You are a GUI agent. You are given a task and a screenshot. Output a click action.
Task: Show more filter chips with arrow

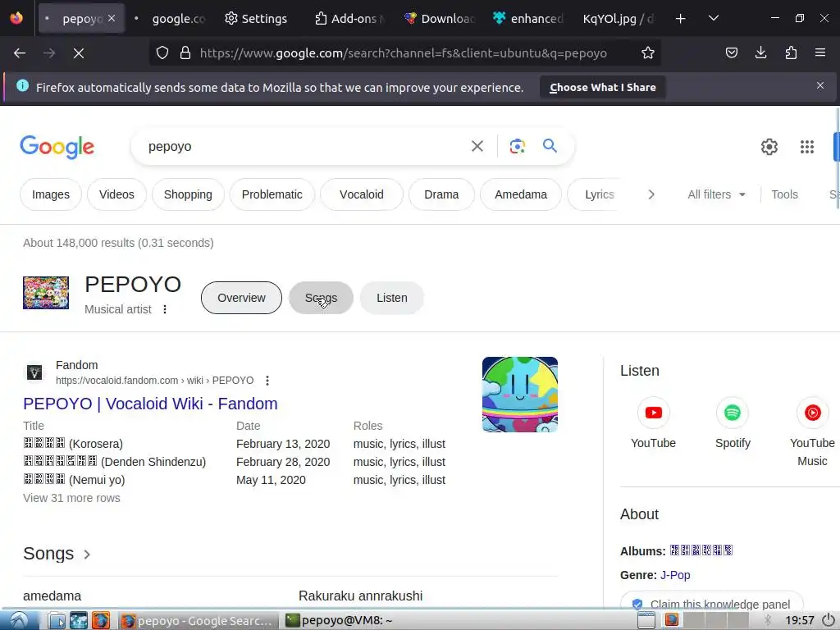tap(651, 194)
